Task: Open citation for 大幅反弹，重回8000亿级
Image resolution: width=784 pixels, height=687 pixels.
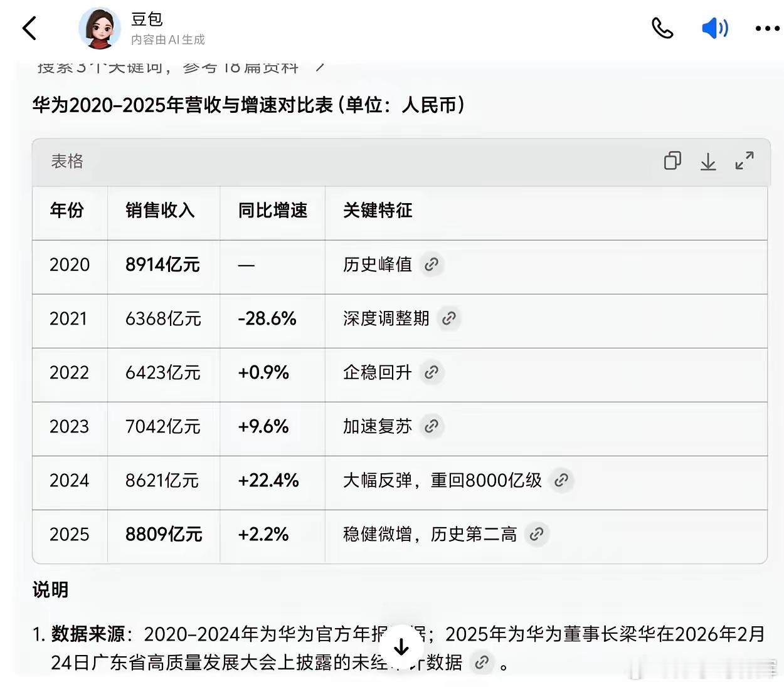Action: click(x=561, y=480)
